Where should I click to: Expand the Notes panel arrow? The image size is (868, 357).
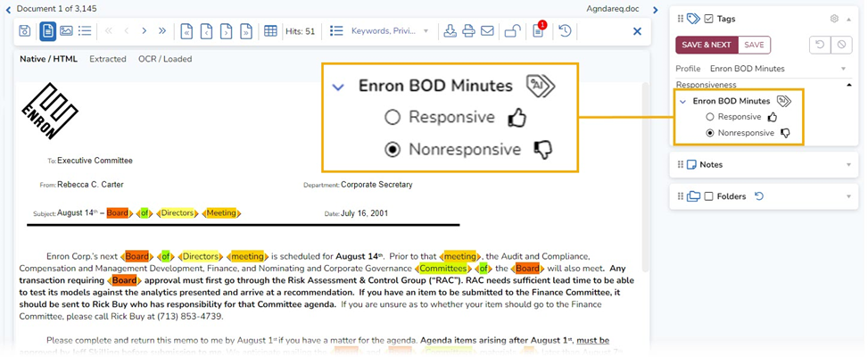[x=848, y=165]
